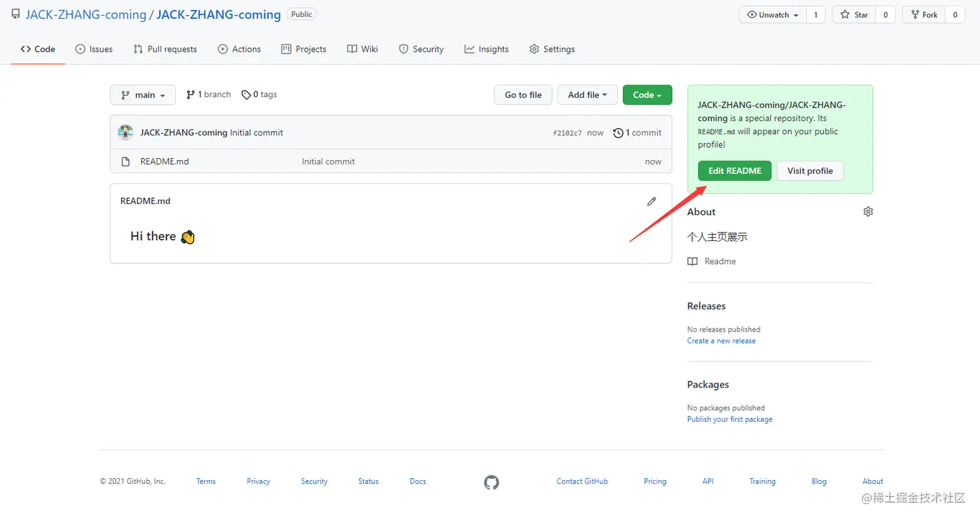Open the API footer link

point(708,481)
